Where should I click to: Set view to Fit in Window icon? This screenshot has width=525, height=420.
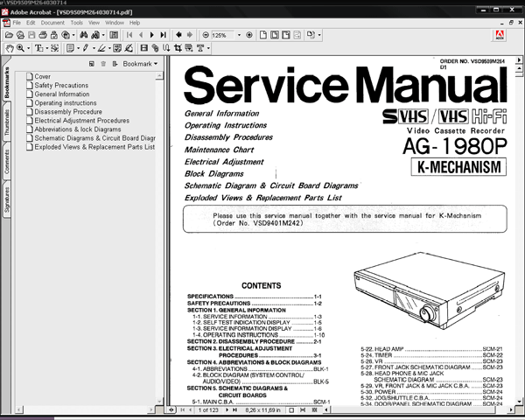(275, 35)
